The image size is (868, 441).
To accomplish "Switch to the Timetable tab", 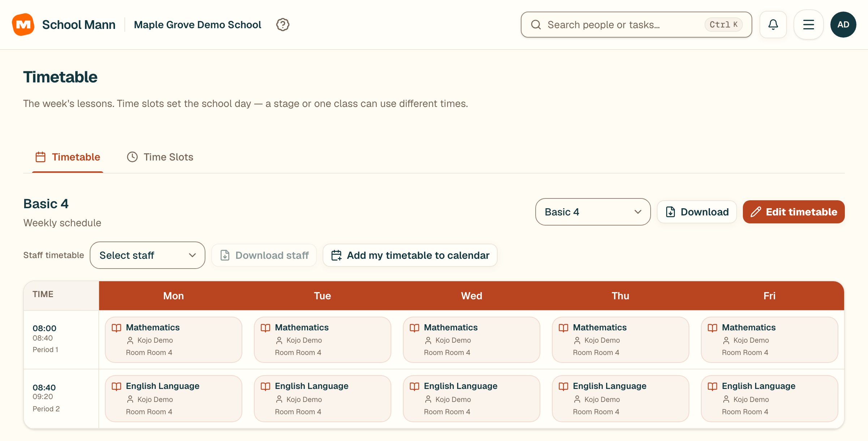I will click(68, 157).
